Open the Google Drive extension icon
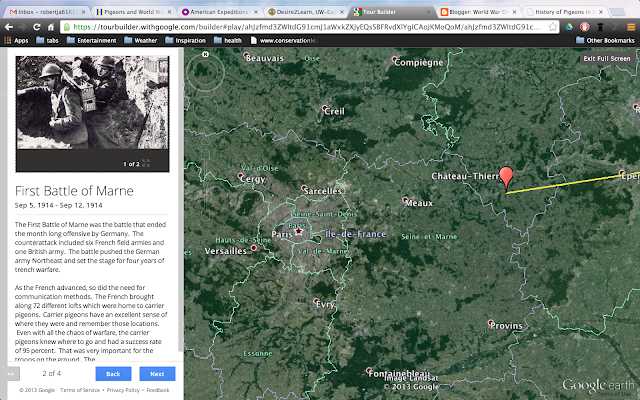 click(x=569, y=27)
